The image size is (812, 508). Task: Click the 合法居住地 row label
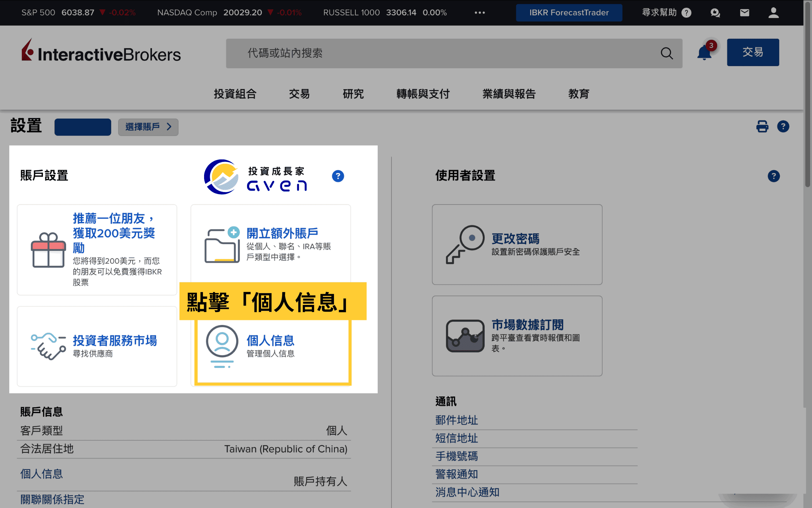[47, 449]
